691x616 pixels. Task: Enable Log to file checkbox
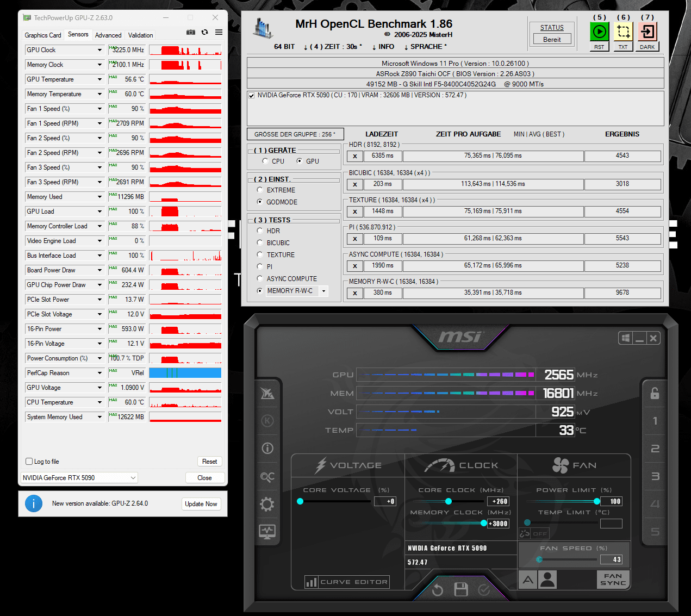click(x=29, y=462)
